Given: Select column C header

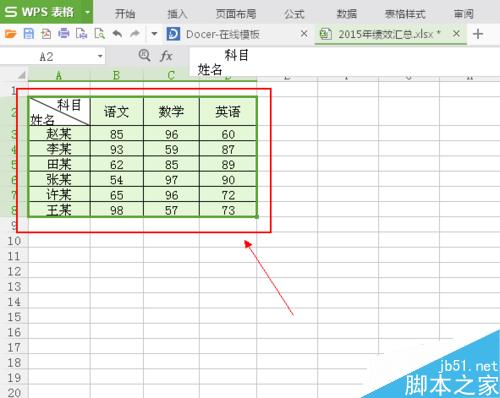Looking at the screenshot, I should pyautogui.click(x=171, y=75).
